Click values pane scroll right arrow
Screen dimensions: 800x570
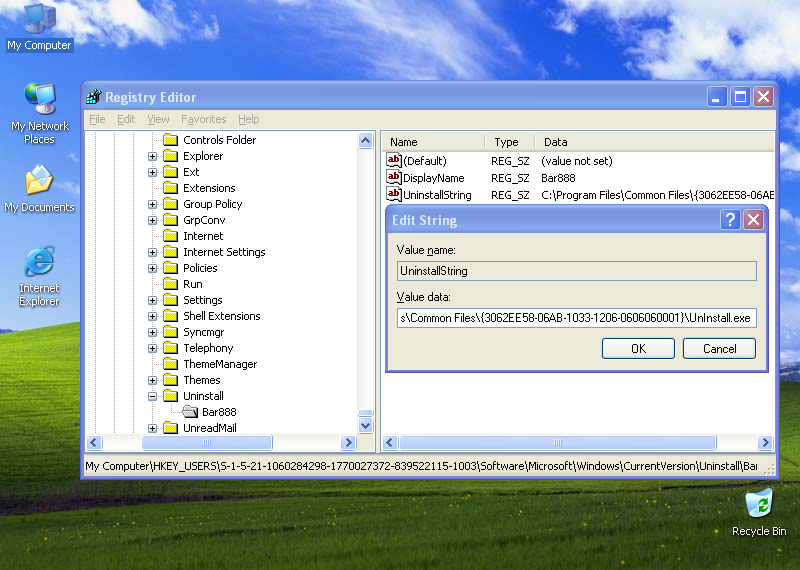pos(765,442)
